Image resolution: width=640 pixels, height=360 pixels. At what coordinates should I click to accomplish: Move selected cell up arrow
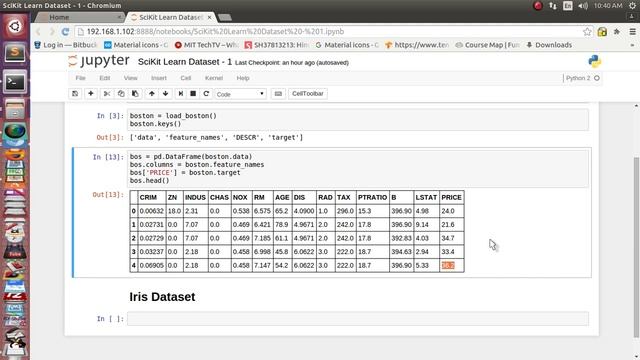coord(151,93)
